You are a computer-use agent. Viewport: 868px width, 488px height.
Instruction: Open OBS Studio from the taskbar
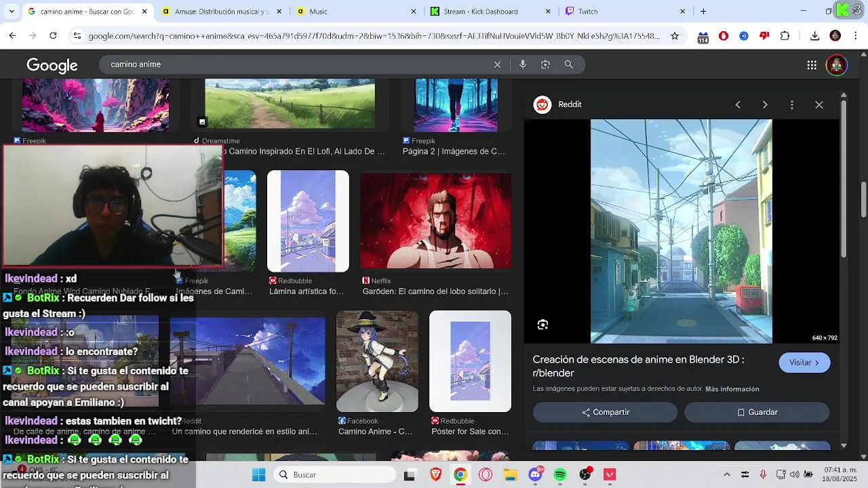coord(585,474)
